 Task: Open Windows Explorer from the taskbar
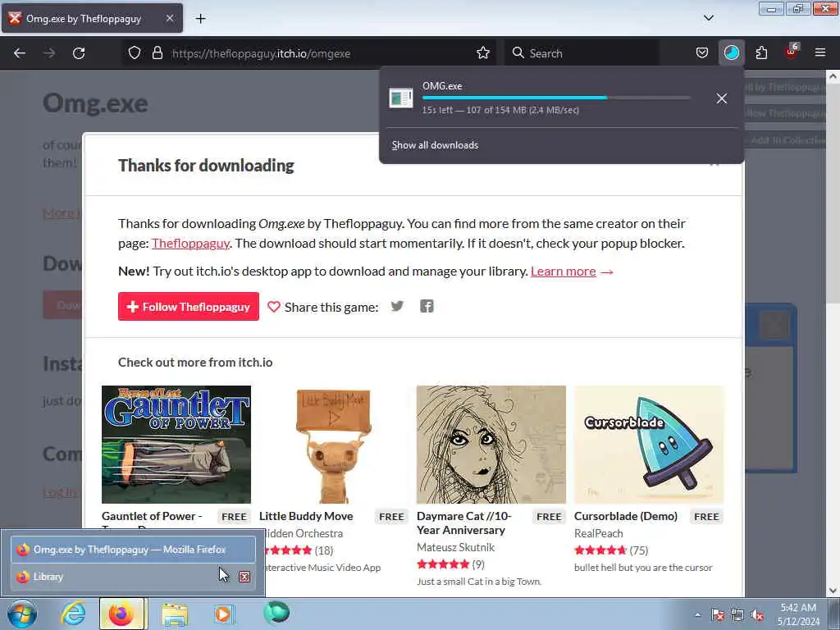pyautogui.click(x=175, y=614)
